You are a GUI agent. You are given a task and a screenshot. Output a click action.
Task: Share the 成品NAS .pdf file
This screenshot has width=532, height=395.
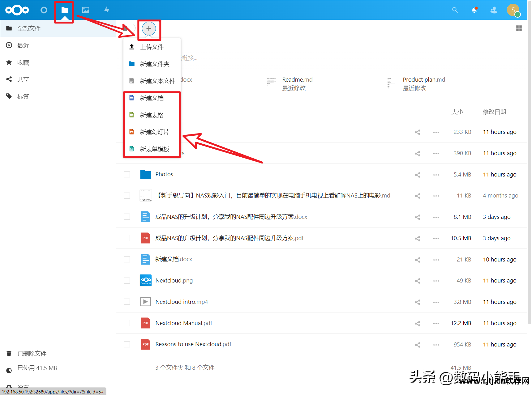point(418,238)
